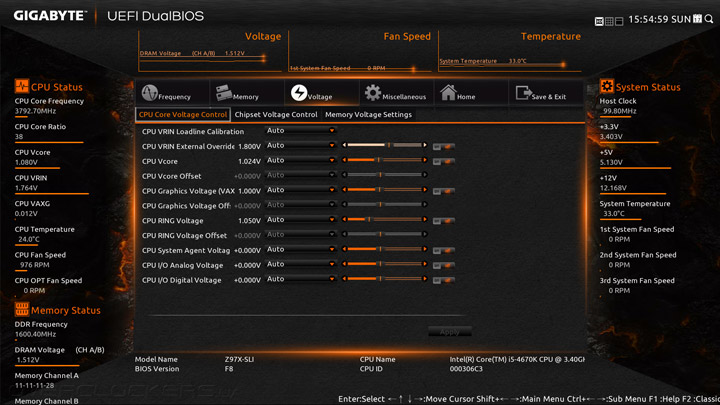Select CPU Core Voltage Control sub-tab
720x405 pixels.
pyautogui.click(x=183, y=115)
